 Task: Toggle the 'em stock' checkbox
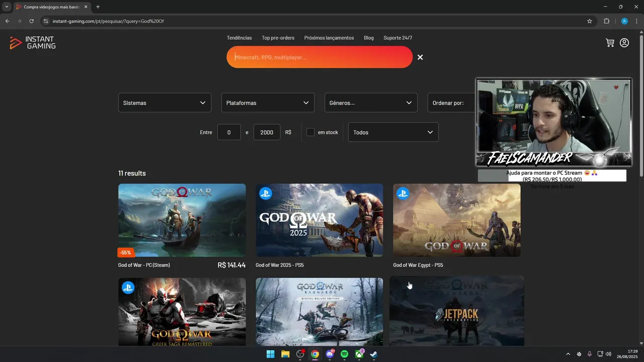point(310,132)
